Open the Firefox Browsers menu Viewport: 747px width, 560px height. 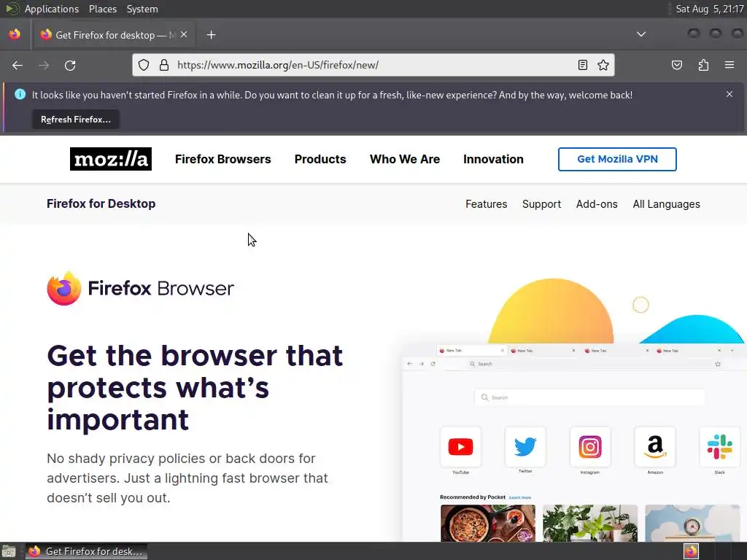click(x=223, y=159)
